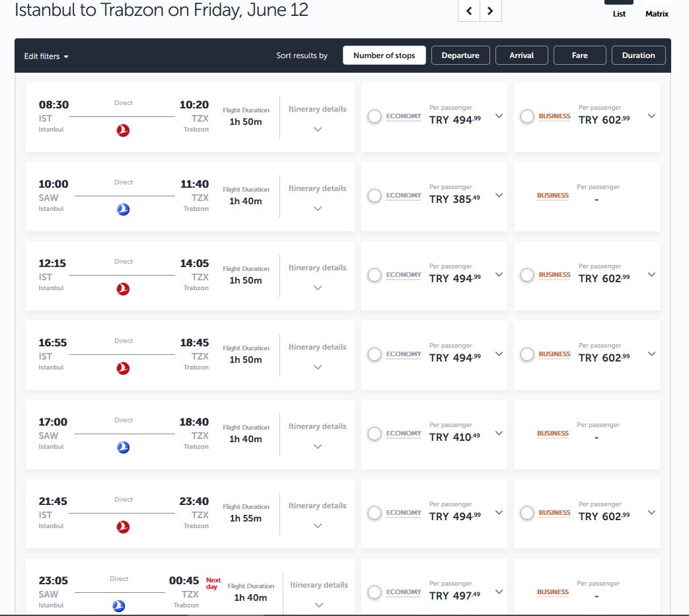Click BUSINESS label on 17:00 flight
The height and width of the screenshot is (616, 689).
[x=553, y=433]
